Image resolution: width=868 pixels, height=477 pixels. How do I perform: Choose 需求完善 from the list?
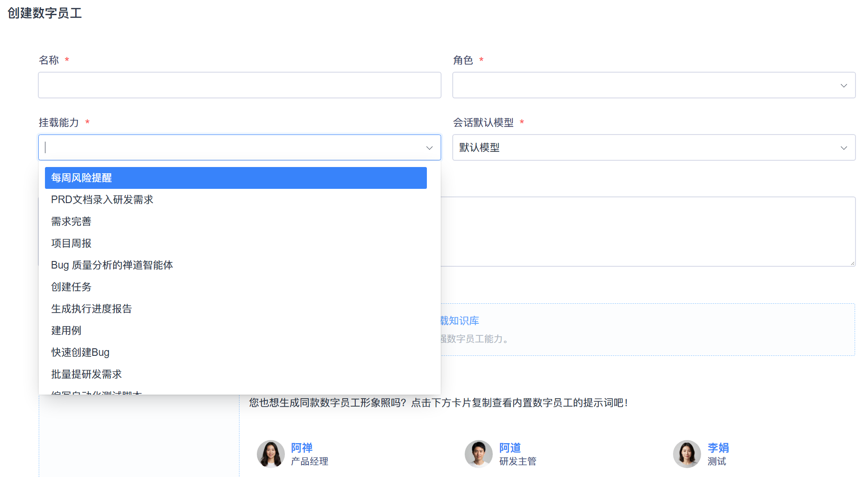(236, 221)
